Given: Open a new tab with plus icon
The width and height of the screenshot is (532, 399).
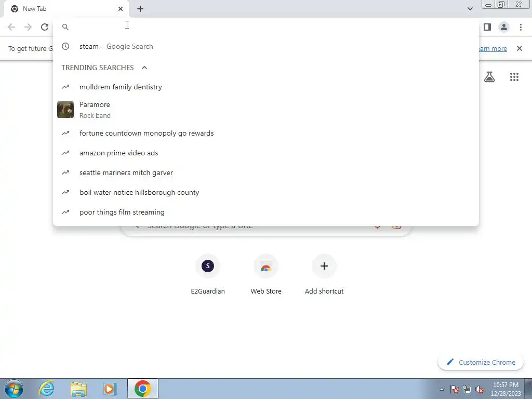Looking at the screenshot, I should click(x=140, y=9).
